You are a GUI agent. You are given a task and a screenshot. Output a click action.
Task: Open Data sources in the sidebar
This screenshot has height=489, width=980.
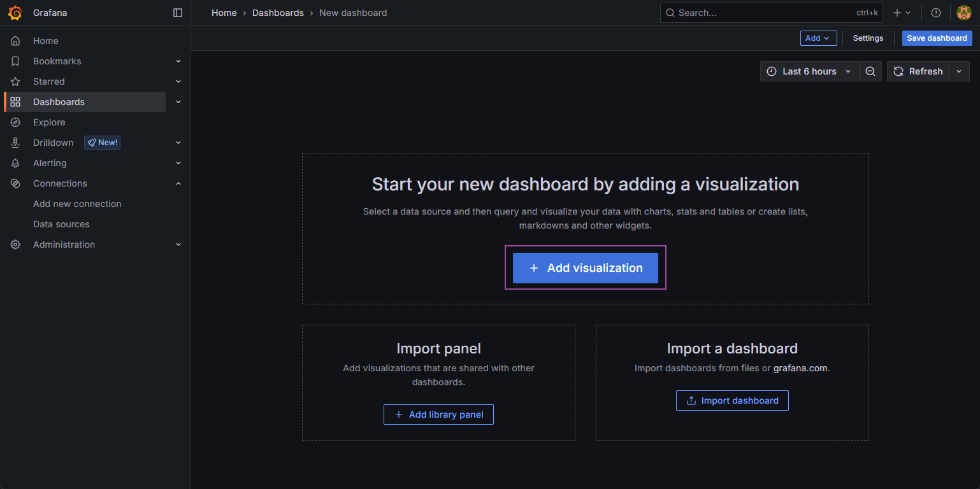coord(61,224)
